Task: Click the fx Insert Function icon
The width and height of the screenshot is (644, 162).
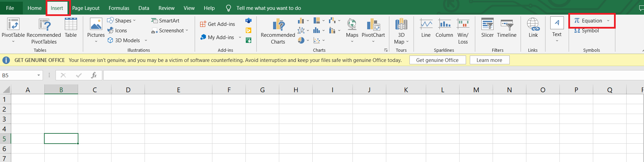Action: [94, 75]
